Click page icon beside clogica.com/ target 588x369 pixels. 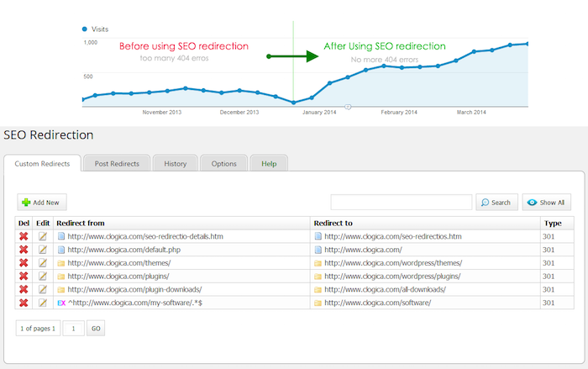click(x=318, y=250)
